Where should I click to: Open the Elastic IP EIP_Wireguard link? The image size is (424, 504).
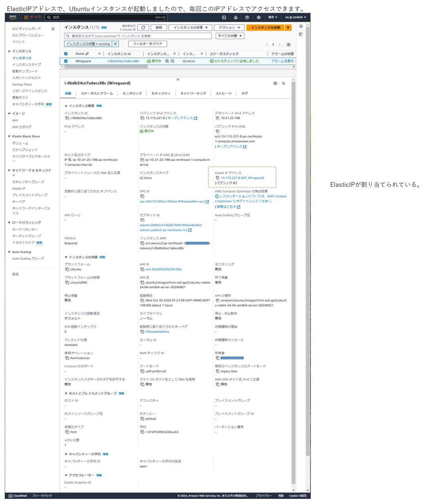coord(243,178)
